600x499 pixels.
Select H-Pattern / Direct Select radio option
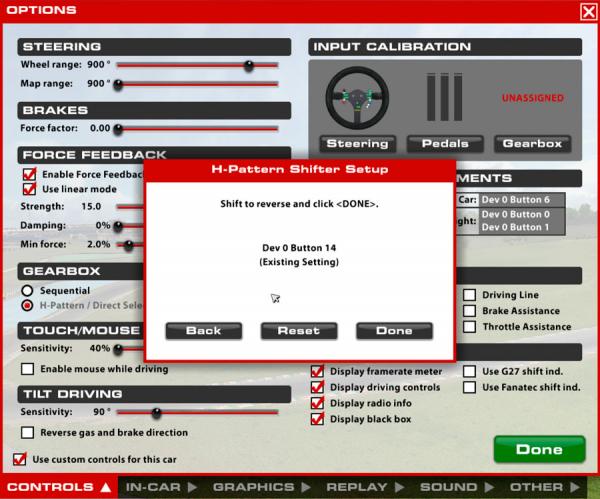28,304
